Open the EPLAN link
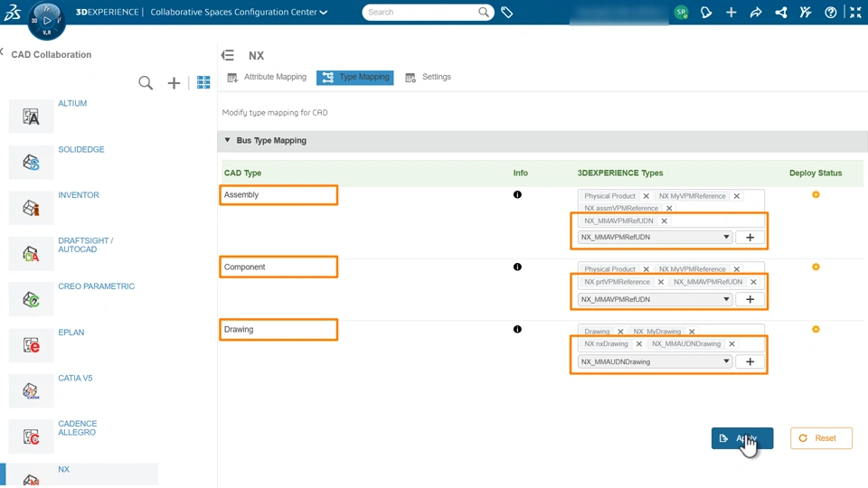868x488 pixels. 71,333
